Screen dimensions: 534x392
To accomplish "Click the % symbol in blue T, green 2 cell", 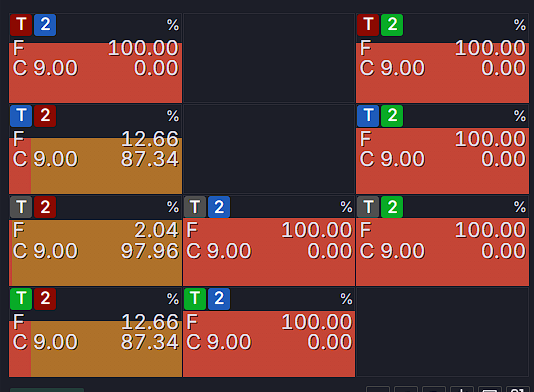I will click(520, 116).
